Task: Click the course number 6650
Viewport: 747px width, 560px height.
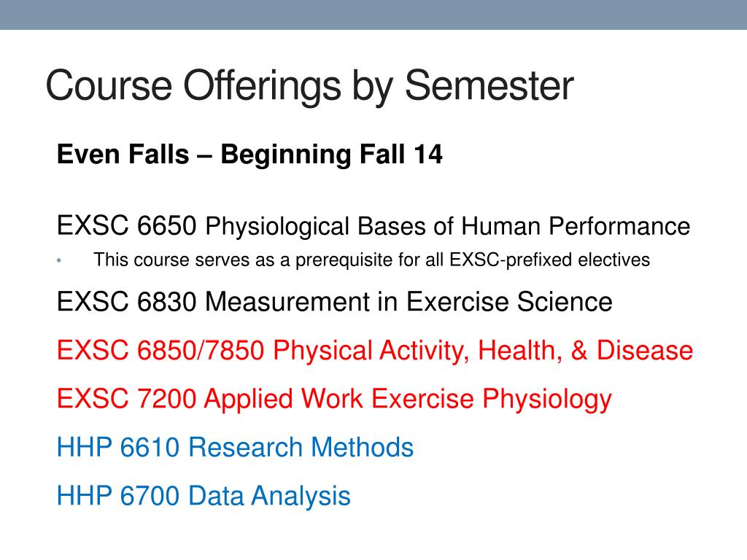Action: 167,226
